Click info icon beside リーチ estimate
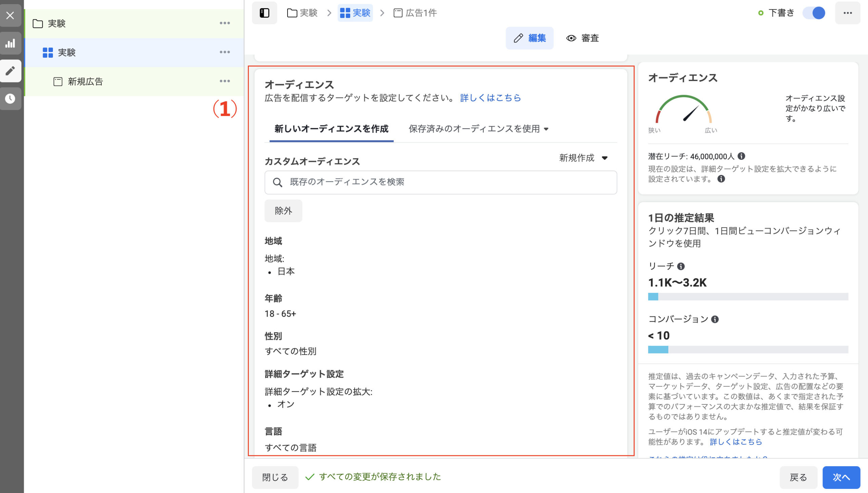 click(x=681, y=266)
